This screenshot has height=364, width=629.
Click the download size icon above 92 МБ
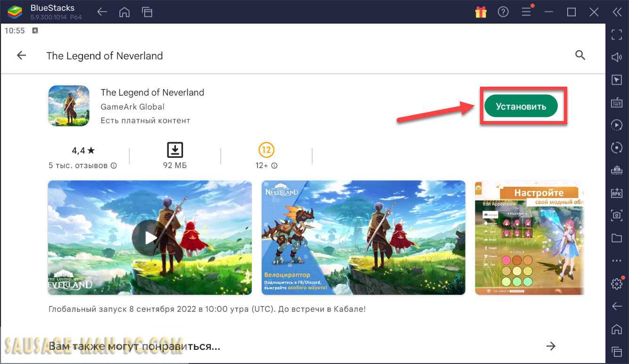(175, 150)
